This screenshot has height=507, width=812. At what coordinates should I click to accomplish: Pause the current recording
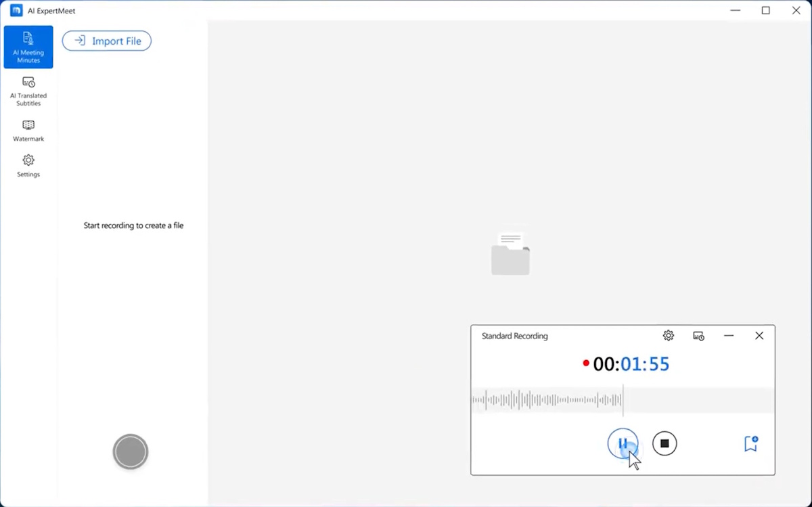(623, 443)
